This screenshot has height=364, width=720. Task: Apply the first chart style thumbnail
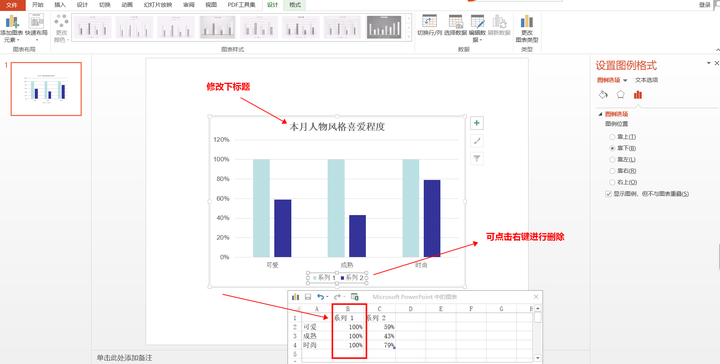click(x=93, y=27)
